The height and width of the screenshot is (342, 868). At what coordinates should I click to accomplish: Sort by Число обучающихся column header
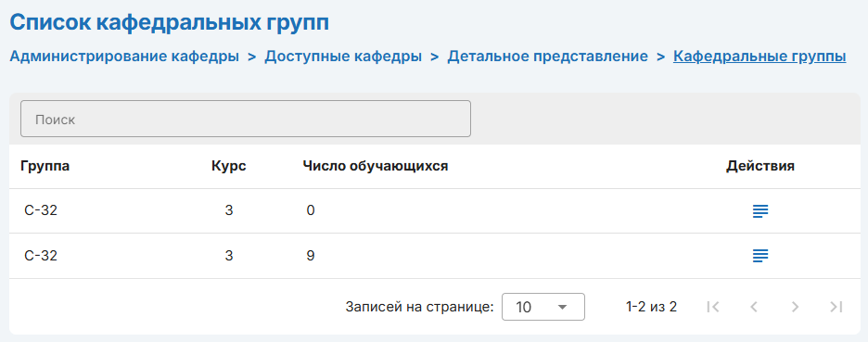376,167
